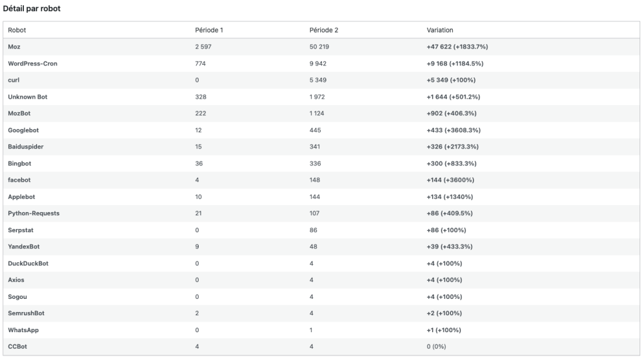
Task: Select the Bingbot row name
Action: pos(19,164)
